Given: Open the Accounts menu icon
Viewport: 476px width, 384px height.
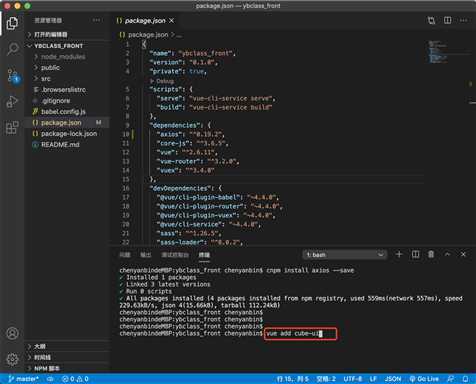Looking at the screenshot, I should pyautogui.click(x=13, y=333).
